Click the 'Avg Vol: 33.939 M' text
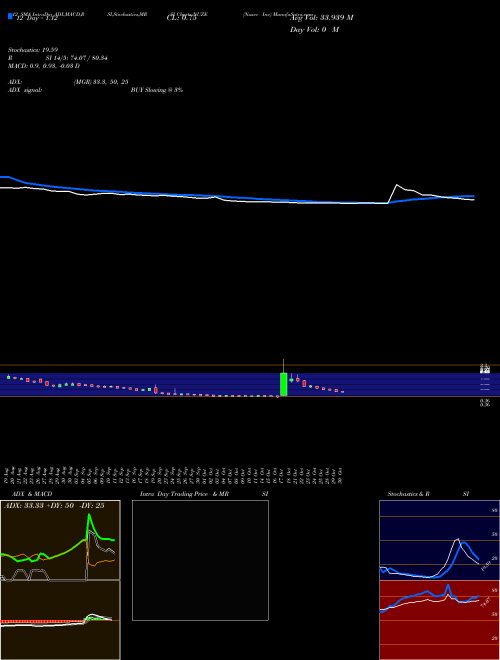 pyautogui.click(x=321, y=18)
